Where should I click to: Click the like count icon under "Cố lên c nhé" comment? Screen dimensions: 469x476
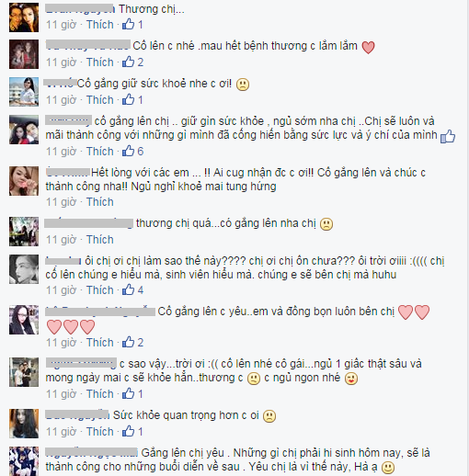(x=128, y=62)
